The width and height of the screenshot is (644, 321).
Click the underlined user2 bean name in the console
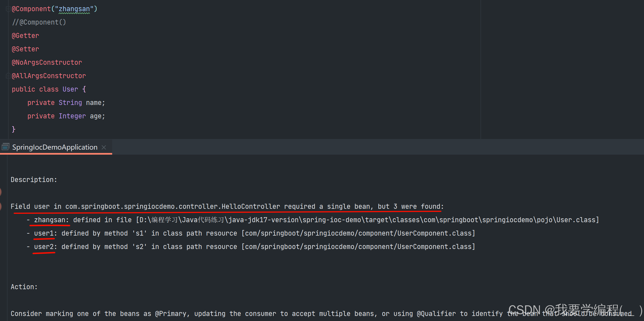(x=44, y=247)
